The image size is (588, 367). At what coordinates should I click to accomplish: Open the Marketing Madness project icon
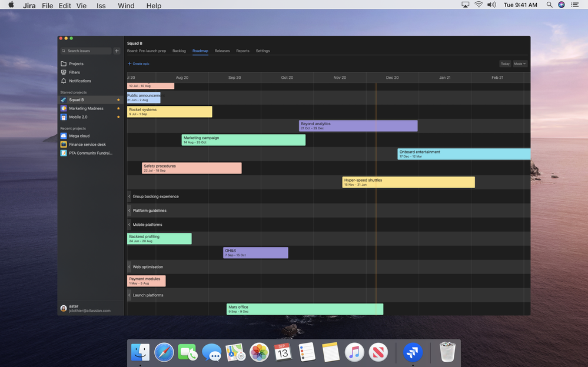[64, 108]
